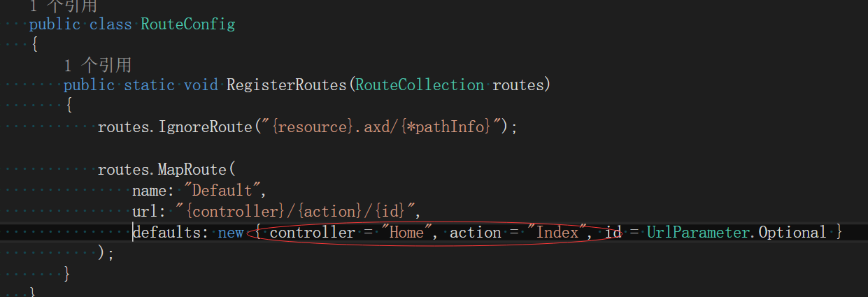Click the name parameter label
The image size is (868, 297).
[x=149, y=191]
